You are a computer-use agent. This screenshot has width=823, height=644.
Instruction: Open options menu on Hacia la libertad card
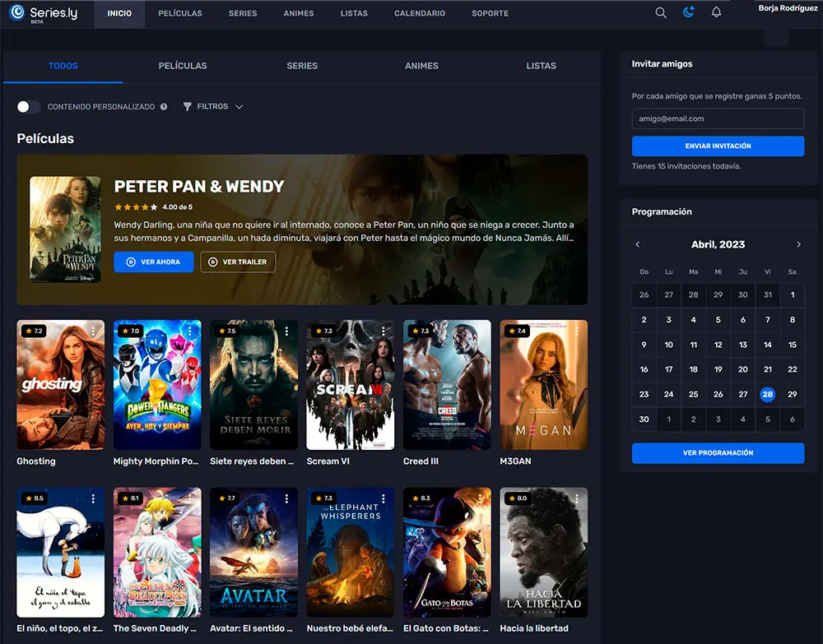point(576,498)
